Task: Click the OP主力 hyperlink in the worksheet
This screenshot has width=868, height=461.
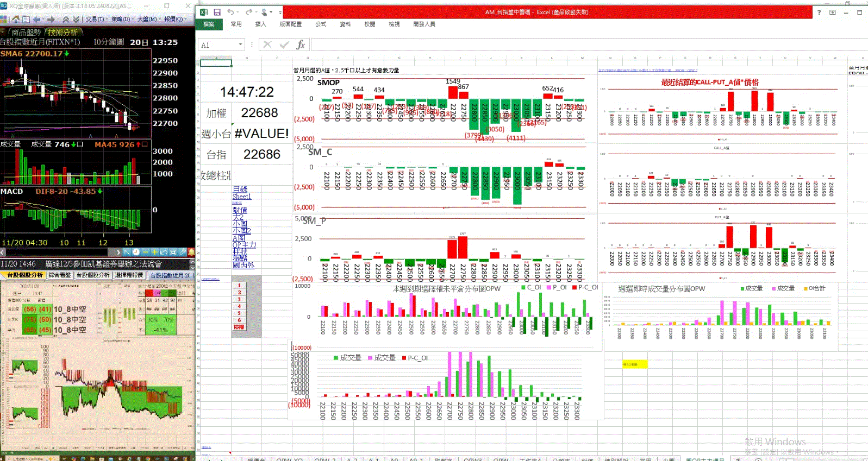Action: (x=244, y=245)
